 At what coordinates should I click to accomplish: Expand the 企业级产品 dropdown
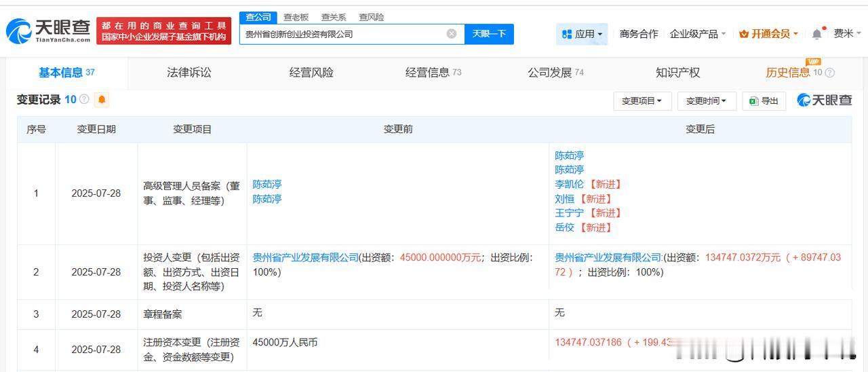(x=698, y=34)
